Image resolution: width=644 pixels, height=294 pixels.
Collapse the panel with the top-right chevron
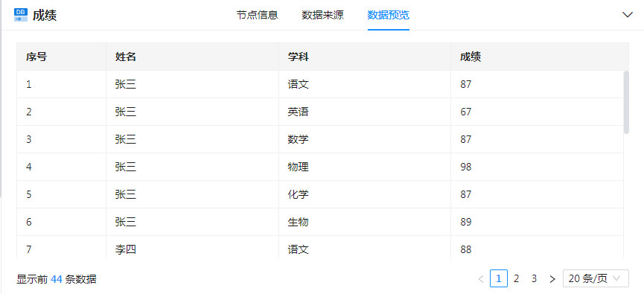pyautogui.click(x=627, y=15)
